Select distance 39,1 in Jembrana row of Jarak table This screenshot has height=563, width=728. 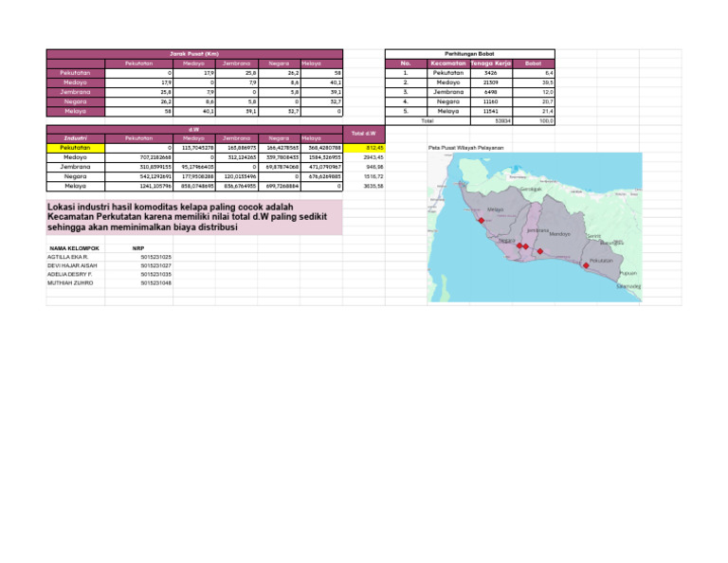point(321,92)
